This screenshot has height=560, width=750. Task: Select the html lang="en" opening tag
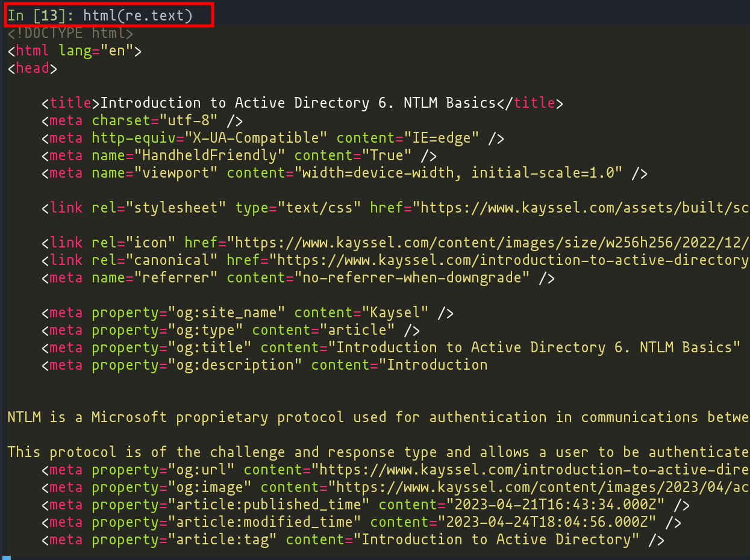(x=75, y=51)
